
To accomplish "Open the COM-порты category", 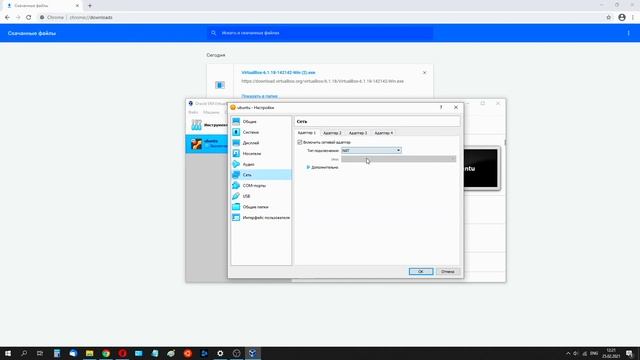I will point(261,185).
